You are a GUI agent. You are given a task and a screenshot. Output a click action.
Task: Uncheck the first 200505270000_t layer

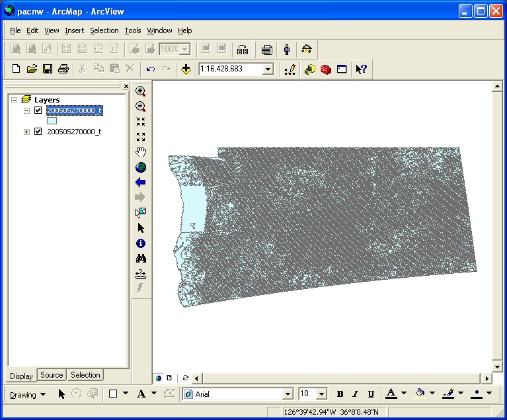pyautogui.click(x=38, y=110)
